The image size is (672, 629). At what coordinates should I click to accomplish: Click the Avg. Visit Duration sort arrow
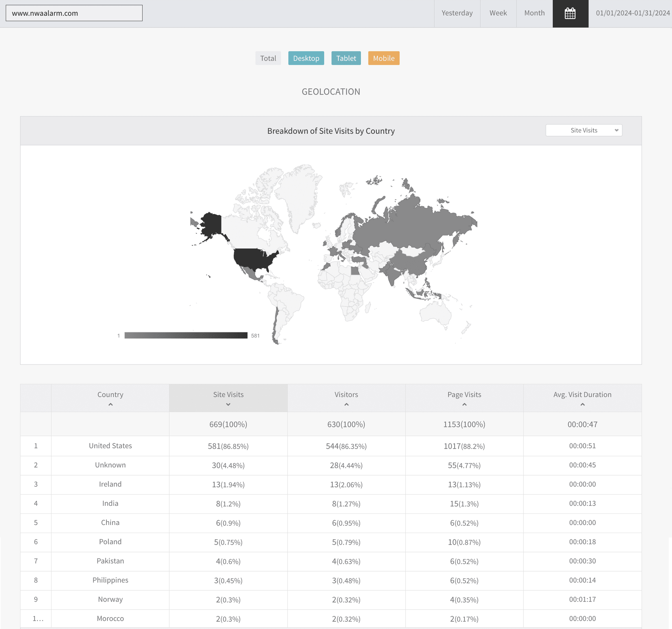(582, 405)
